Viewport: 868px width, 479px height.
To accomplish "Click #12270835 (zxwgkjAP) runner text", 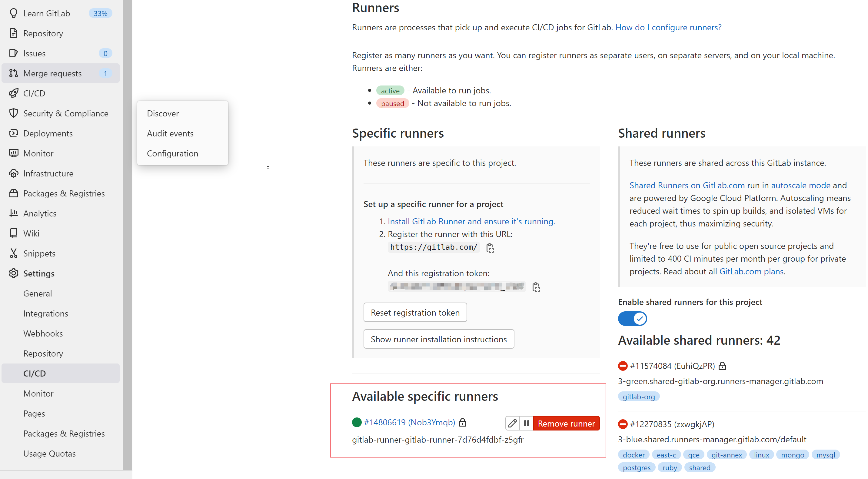I will click(x=672, y=424).
